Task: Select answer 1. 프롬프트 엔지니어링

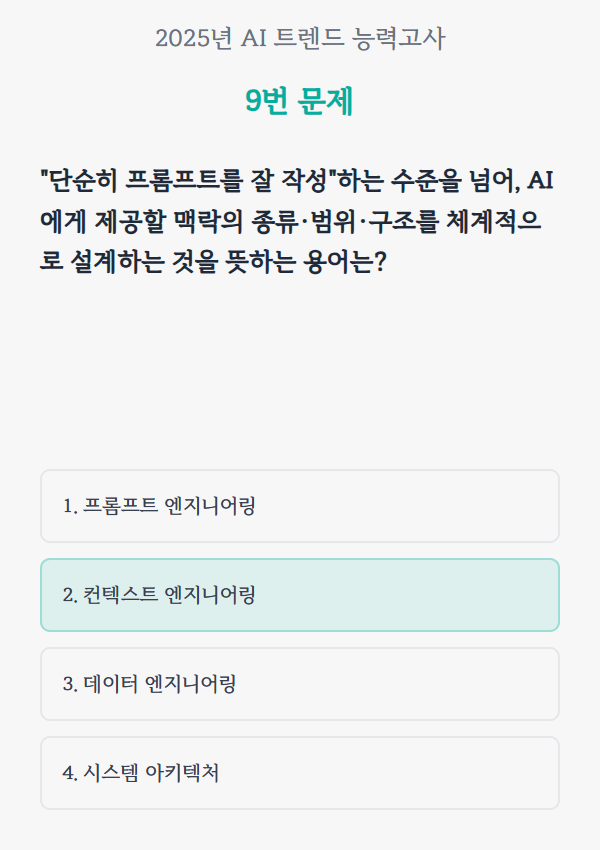Action: click(x=299, y=506)
